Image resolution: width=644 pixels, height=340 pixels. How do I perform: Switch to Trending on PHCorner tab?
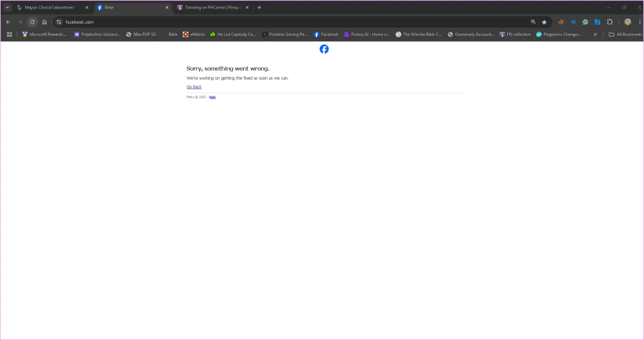pos(213,8)
